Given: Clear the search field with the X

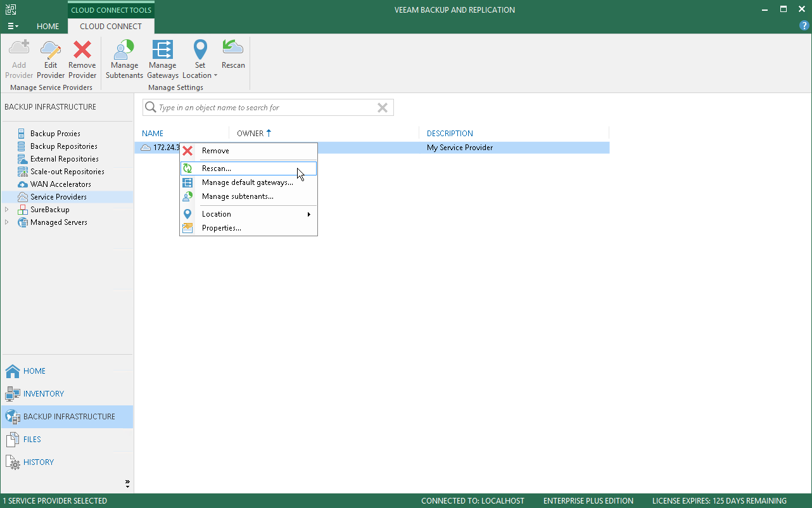Looking at the screenshot, I should (x=383, y=108).
